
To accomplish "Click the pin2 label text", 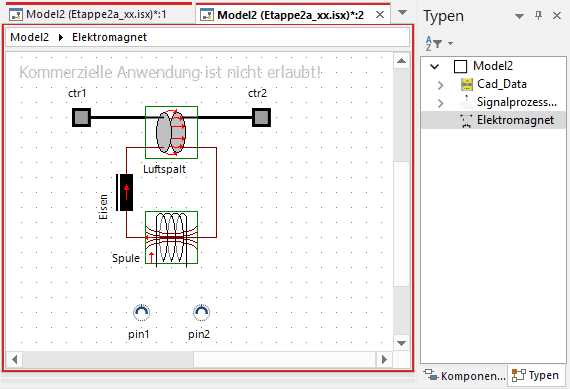I will tap(199, 334).
